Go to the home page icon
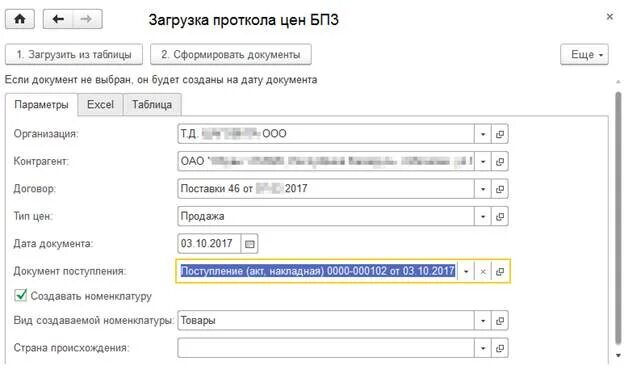 pos(20,19)
